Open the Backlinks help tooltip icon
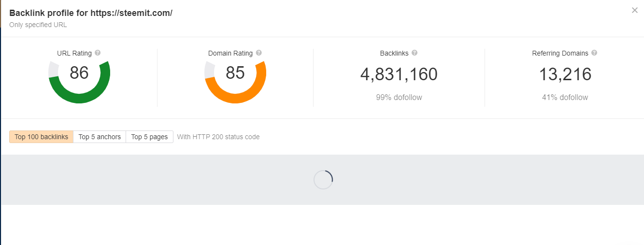The width and height of the screenshot is (644, 245). tap(415, 53)
